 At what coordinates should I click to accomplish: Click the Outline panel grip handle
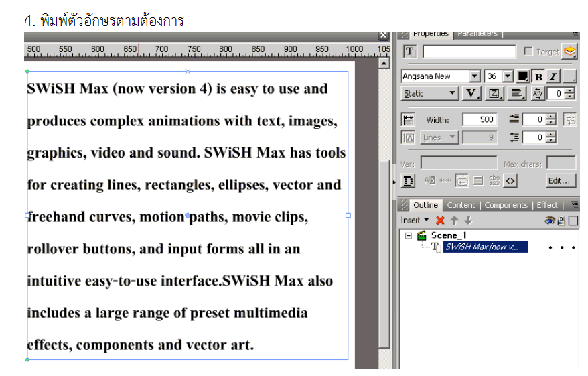click(x=404, y=205)
